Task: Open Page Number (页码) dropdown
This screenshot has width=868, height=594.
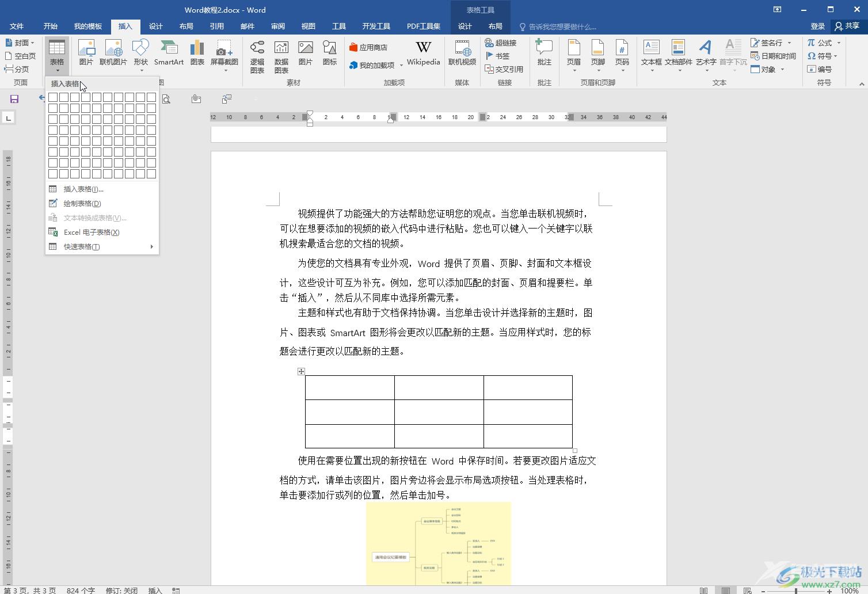Action: pos(622,56)
